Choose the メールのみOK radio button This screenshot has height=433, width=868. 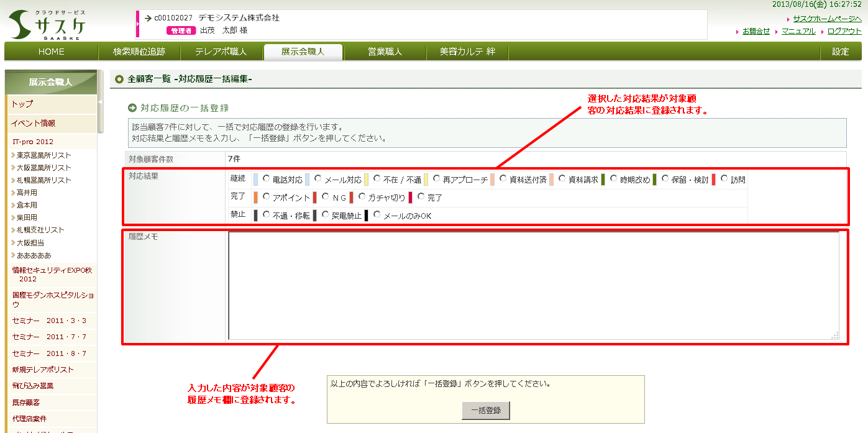tap(377, 215)
